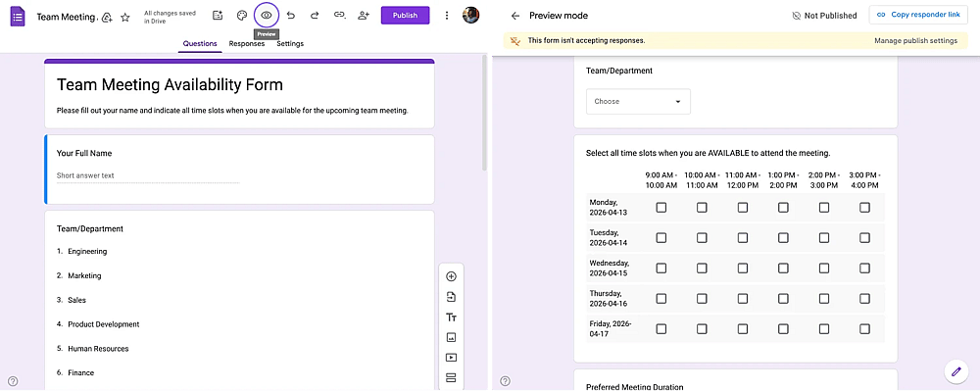Click the Short answer text field

point(148,176)
